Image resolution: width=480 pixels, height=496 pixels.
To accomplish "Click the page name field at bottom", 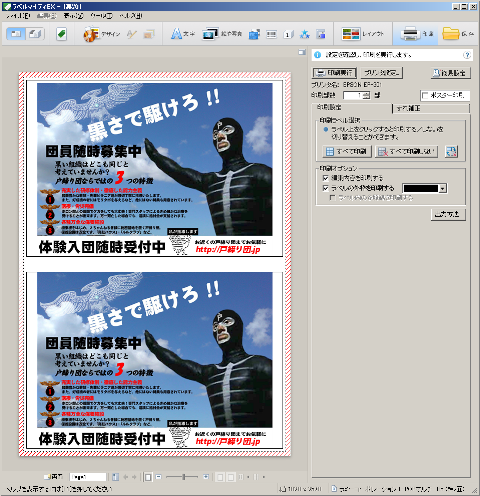I will pos(88,477).
